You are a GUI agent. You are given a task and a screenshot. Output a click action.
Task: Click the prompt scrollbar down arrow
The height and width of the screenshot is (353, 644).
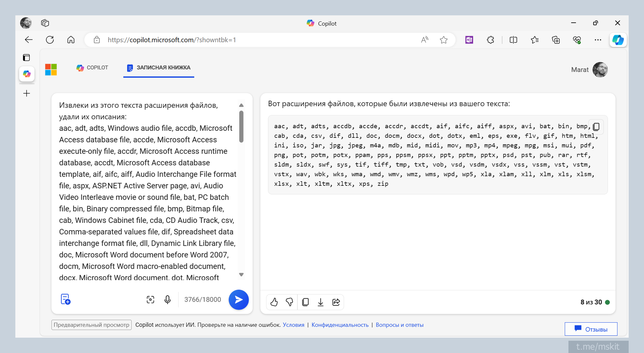(x=241, y=275)
